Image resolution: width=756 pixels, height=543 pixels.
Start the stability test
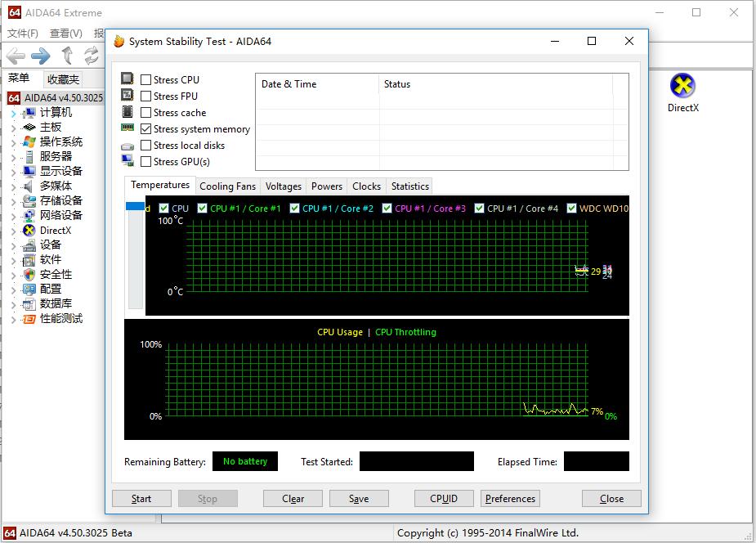coord(141,499)
